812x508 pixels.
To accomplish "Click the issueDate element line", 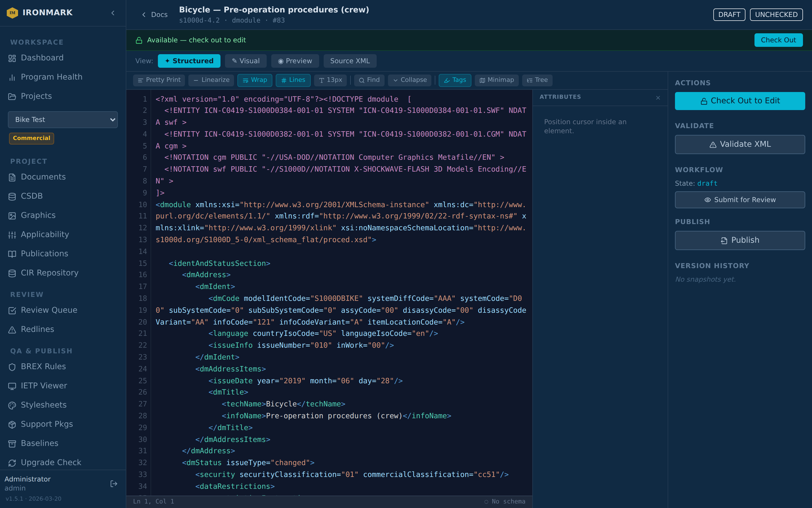I will (x=305, y=381).
